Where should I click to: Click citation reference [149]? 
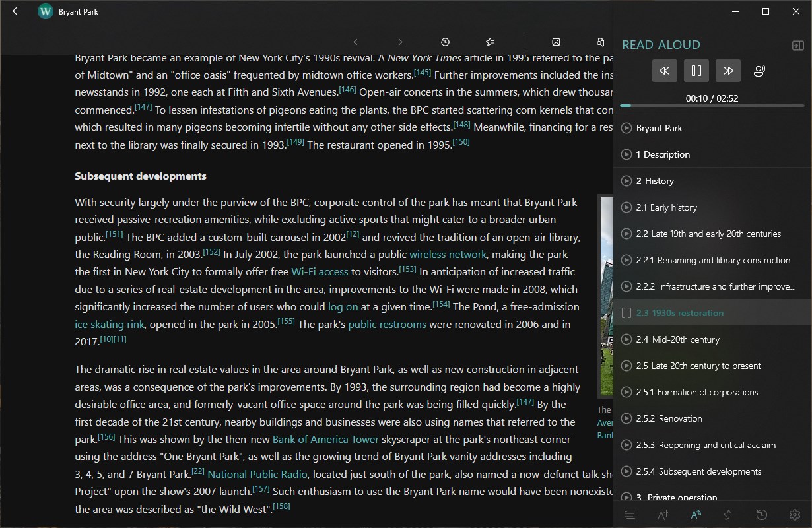(295, 141)
